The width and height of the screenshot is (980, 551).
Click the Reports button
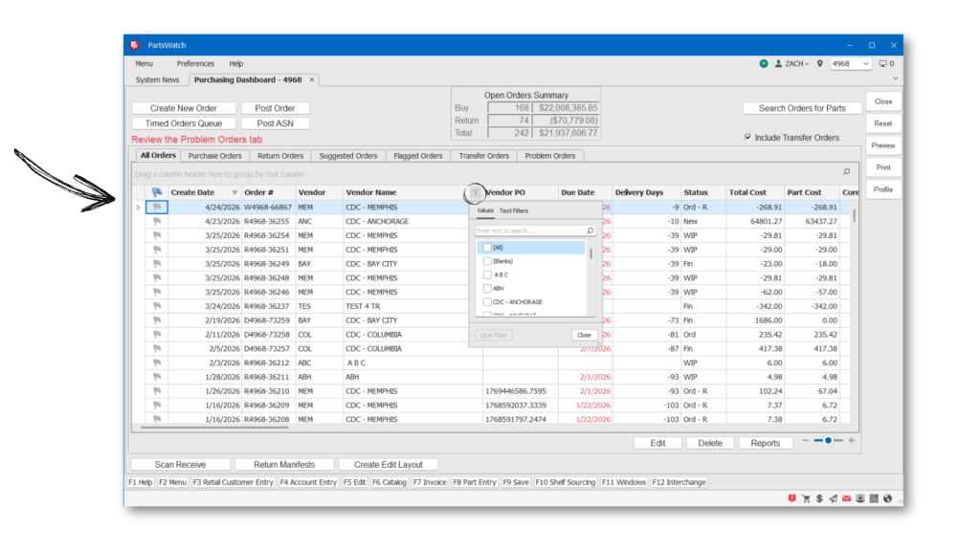(x=765, y=443)
